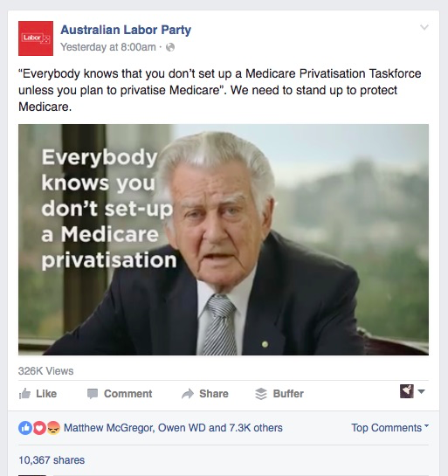
Task: Open the post timestamp Yesterday at 8:00am
Action: (x=108, y=47)
